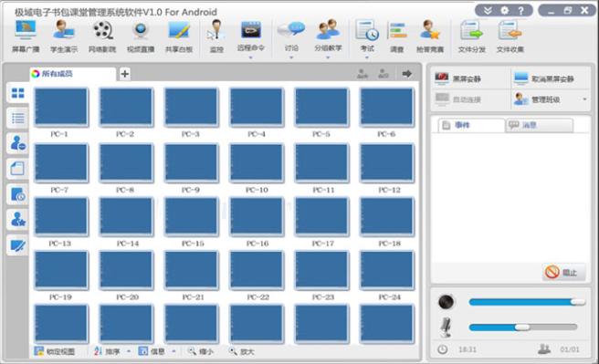This screenshot has height=364, width=599.
Task: Expand the 讨论 dropdown arrow
Action: click(291, 57)
